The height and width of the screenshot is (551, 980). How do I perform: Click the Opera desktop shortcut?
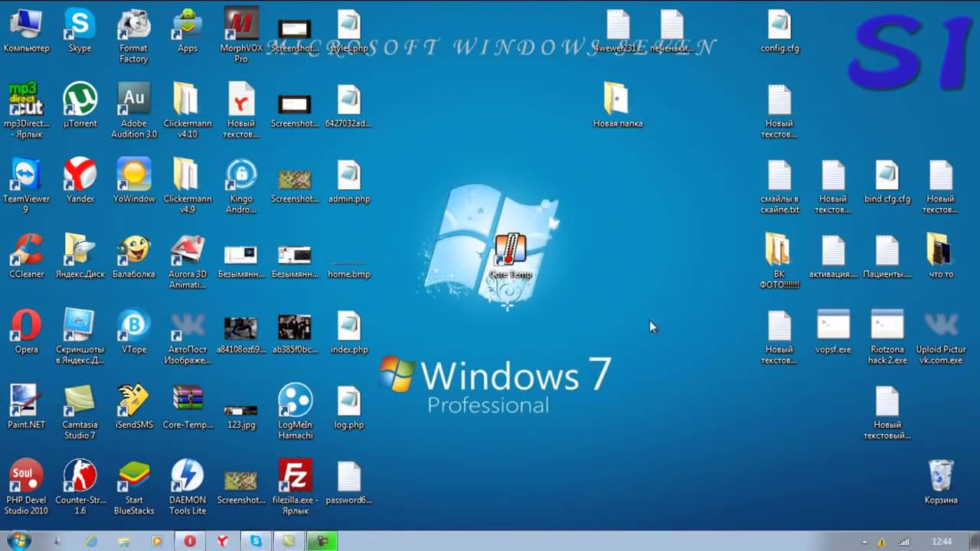tap(26, 331)
